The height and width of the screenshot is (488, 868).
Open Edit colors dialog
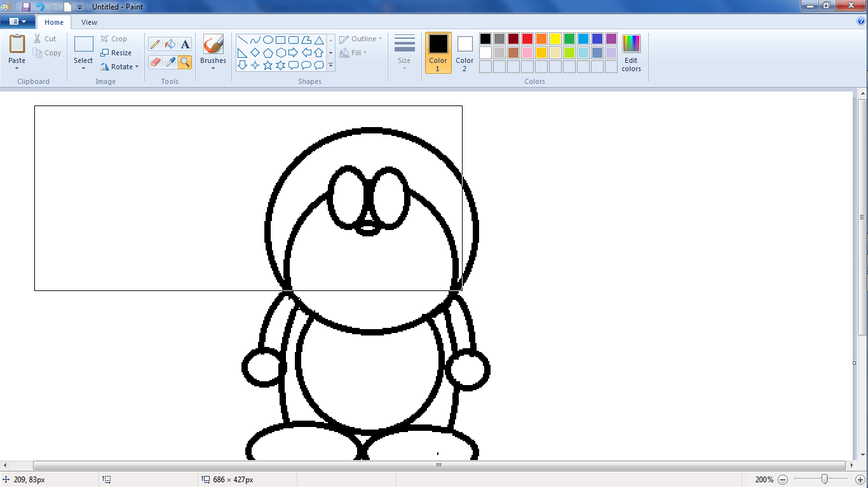631,53
